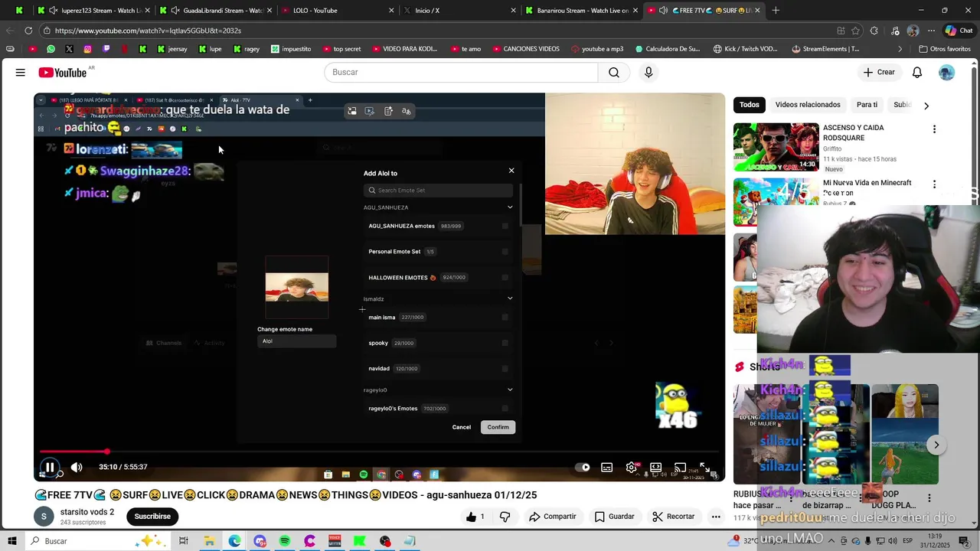Show next Shorts with the arrow

[936, 445]
